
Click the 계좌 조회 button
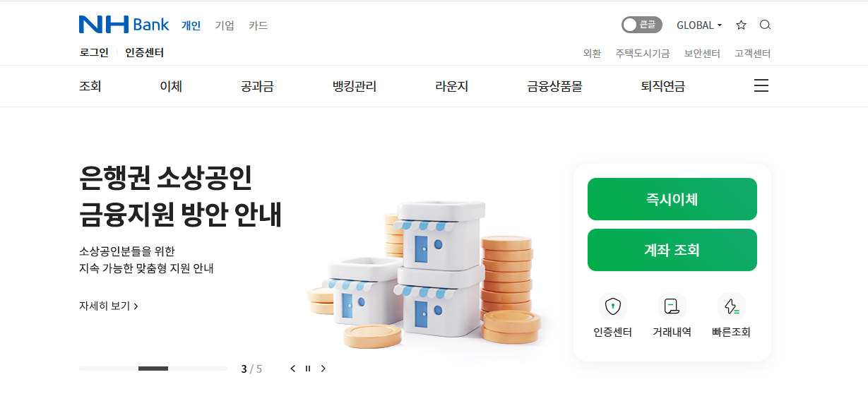click(x=672, y=250)
